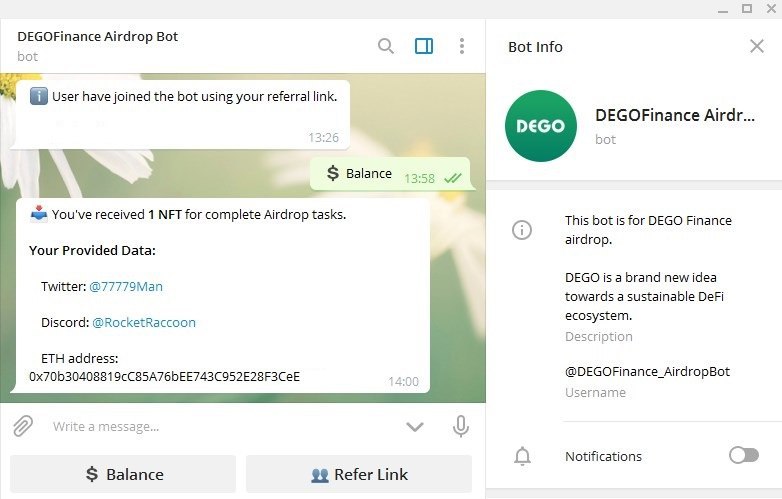
Task: Click the DEGOFinance Airdrop Bot chat title
Action: tap(98, 36)
